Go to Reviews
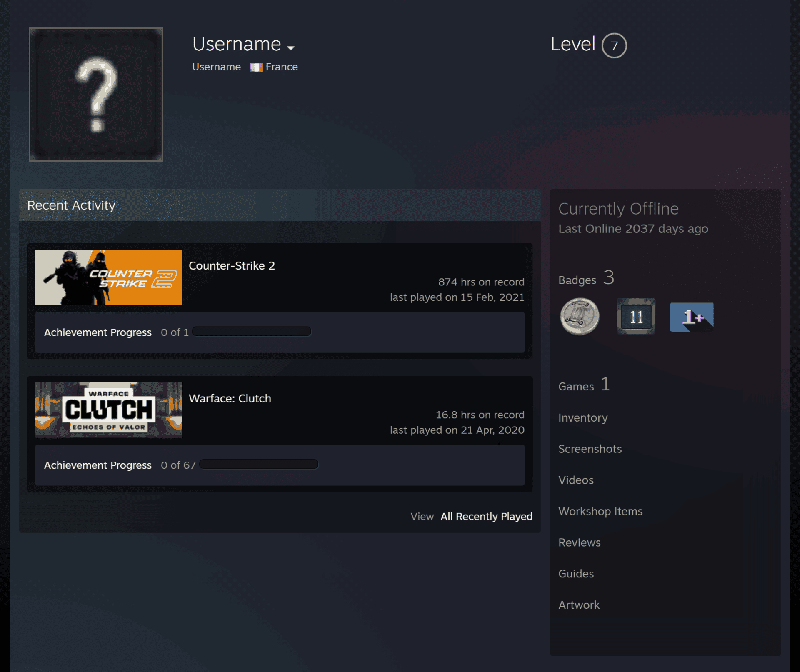The width and height of the screenshot is (800, 672). (x=580, y=543)
